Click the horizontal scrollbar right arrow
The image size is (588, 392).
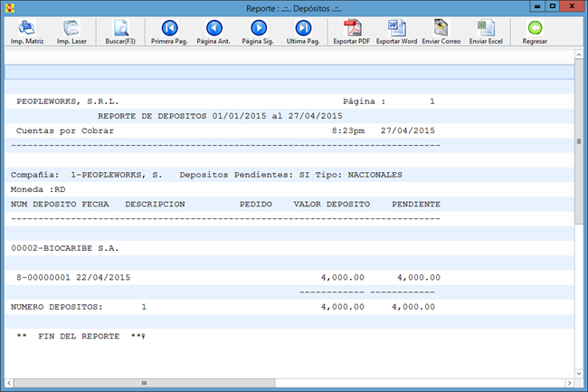[567, 383]
